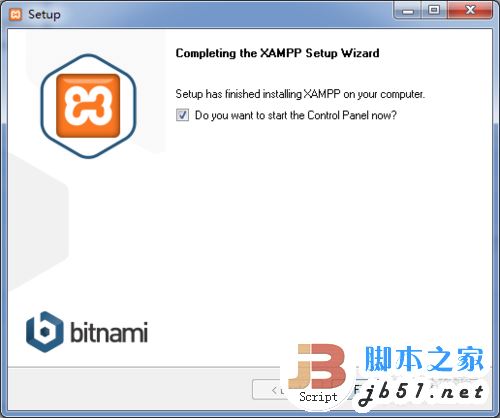The height and width of the screenshot is (418, 500).
Task: Click the blue Chinese 脚本之家 watermark text
Action: pyautogui.click(x=424, y=359)
